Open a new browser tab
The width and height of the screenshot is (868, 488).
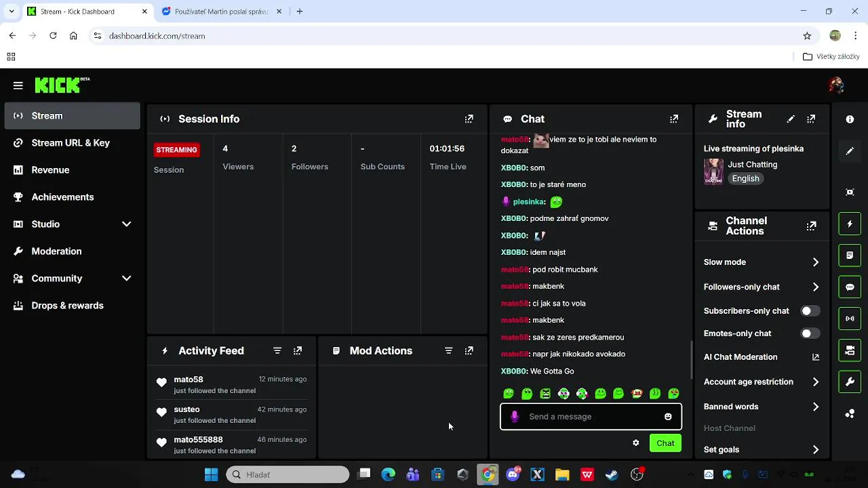(x=300, y=12)
